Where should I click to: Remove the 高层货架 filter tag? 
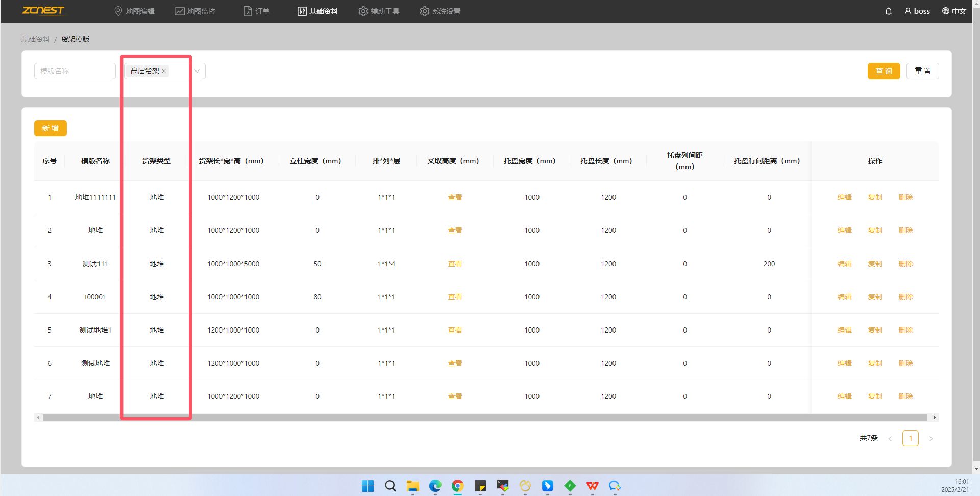pyautogui.click(x=164, y=71)
